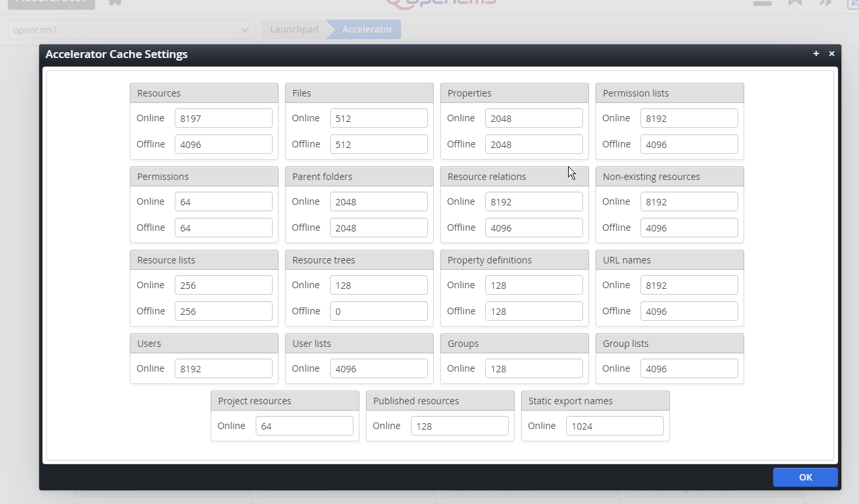Edit Resources Offline value field
This screenshot has height=504, width=859.
coord(224,144)
